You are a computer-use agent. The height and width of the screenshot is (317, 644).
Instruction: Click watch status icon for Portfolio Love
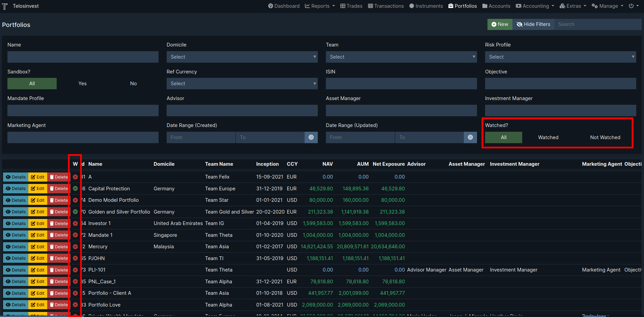[75, 305]
